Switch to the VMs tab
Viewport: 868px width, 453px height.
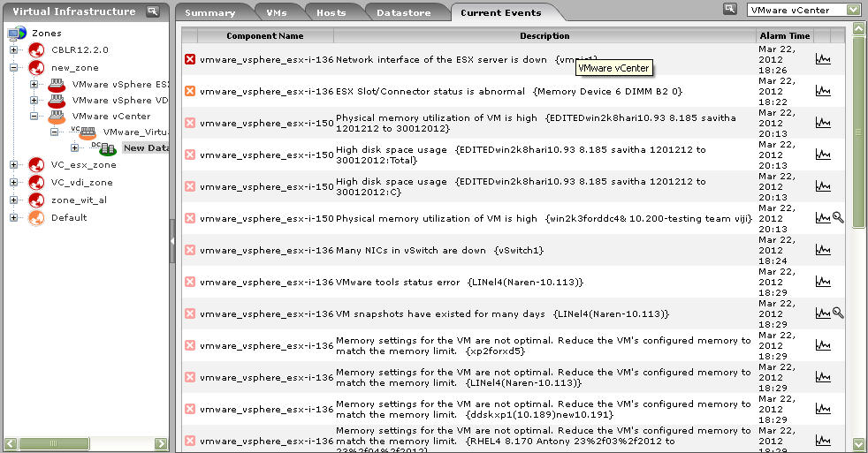pyautogui.click(x=277, y=12)
